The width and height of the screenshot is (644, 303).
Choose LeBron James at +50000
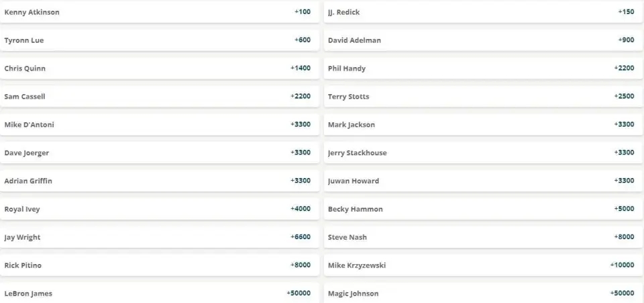(160, 293)
